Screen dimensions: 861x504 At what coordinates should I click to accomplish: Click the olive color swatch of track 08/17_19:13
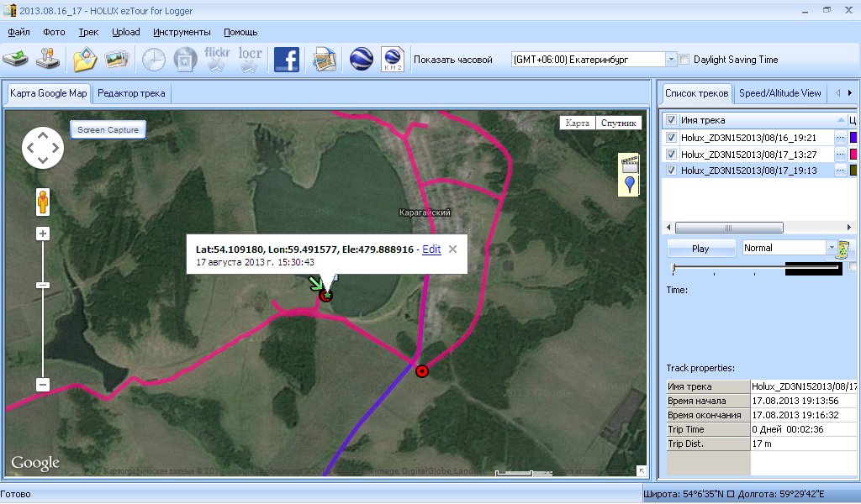click(853, 171)
